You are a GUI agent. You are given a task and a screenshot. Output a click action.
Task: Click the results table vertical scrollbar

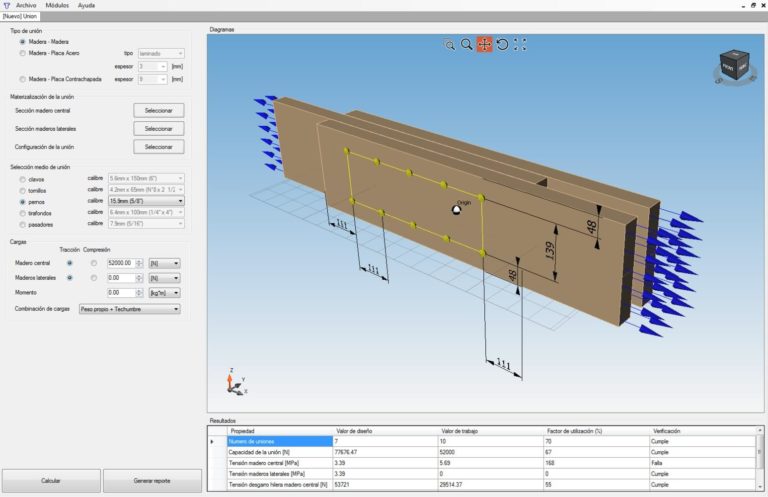pos(760,458)
